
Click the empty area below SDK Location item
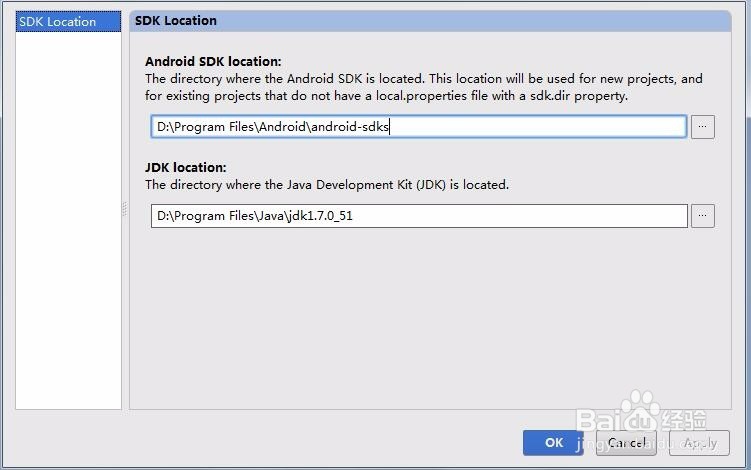pyautogui.click(x=68, y=220)
